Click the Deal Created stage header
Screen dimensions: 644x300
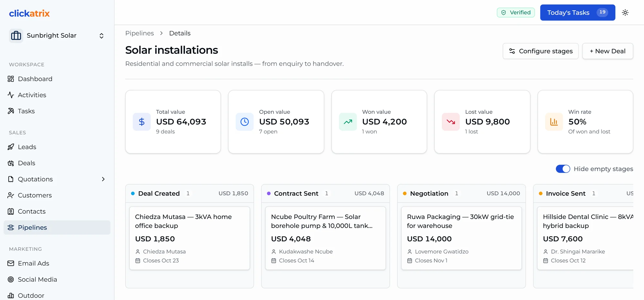click(x=190, y=193)
